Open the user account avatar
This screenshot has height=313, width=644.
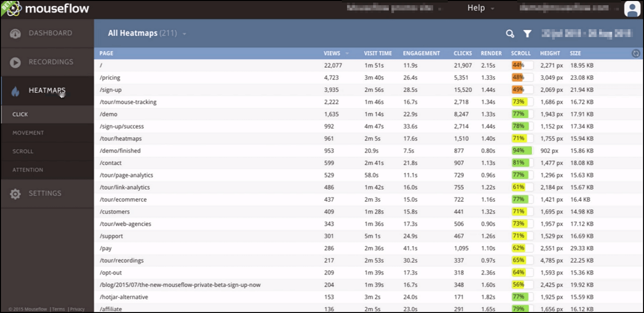pos(632,9)
